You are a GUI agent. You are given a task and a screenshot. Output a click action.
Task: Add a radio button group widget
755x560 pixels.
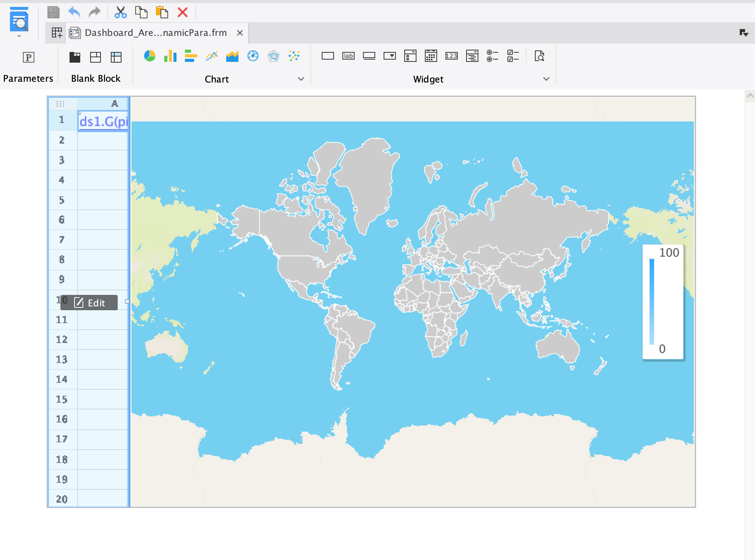[x=493, y=56]
